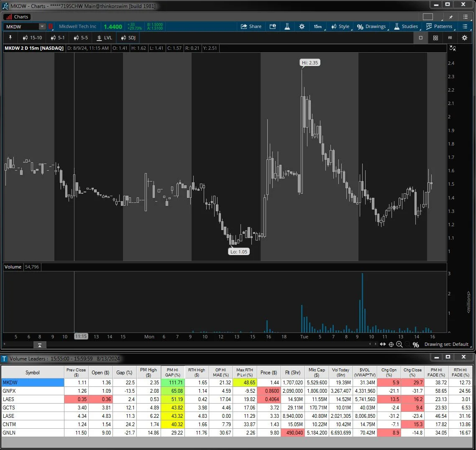This screenshot has height=450, width=476.
Task: Click the 11:15 time axis marker
Action: [81, 336]
